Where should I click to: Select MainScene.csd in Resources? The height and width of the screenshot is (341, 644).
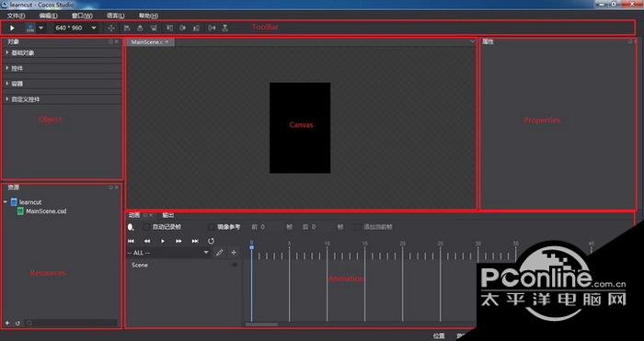46,211
